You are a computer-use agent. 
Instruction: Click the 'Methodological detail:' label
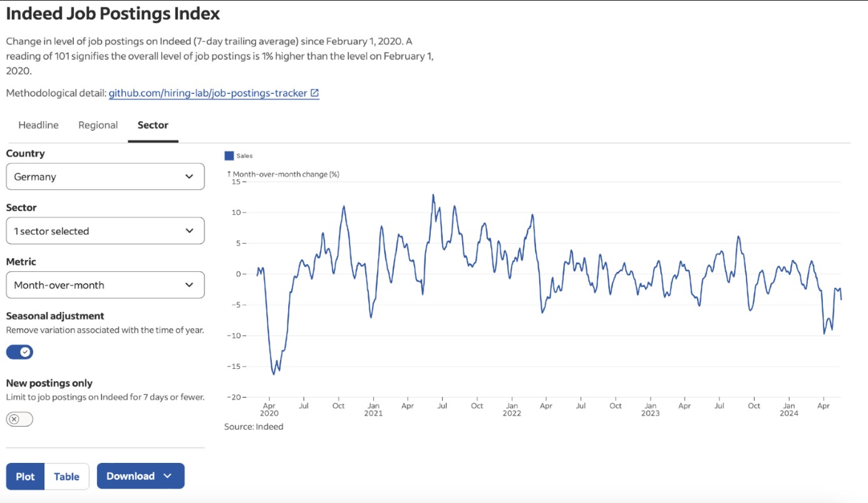point(56,93)
